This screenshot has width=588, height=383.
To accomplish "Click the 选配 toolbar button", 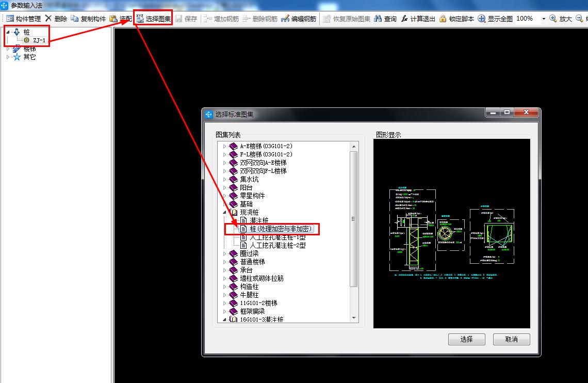I will (x=121, y=19).
